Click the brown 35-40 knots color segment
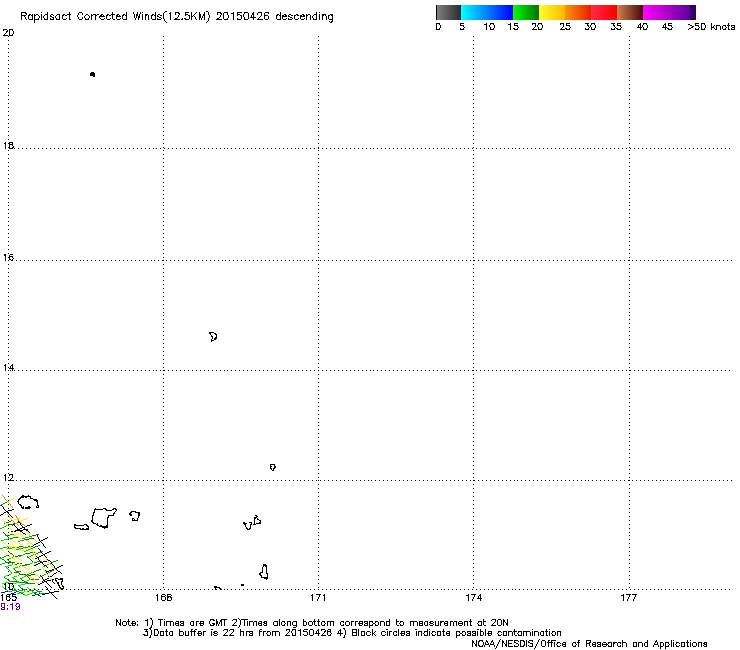Screen dimensions: 740x650 coord(630,12)
